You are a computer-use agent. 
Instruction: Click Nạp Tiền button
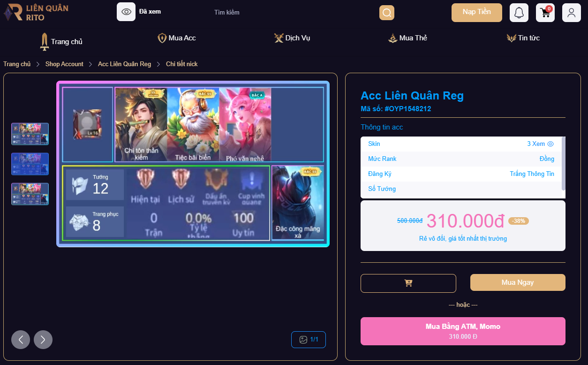coord(477,13)
